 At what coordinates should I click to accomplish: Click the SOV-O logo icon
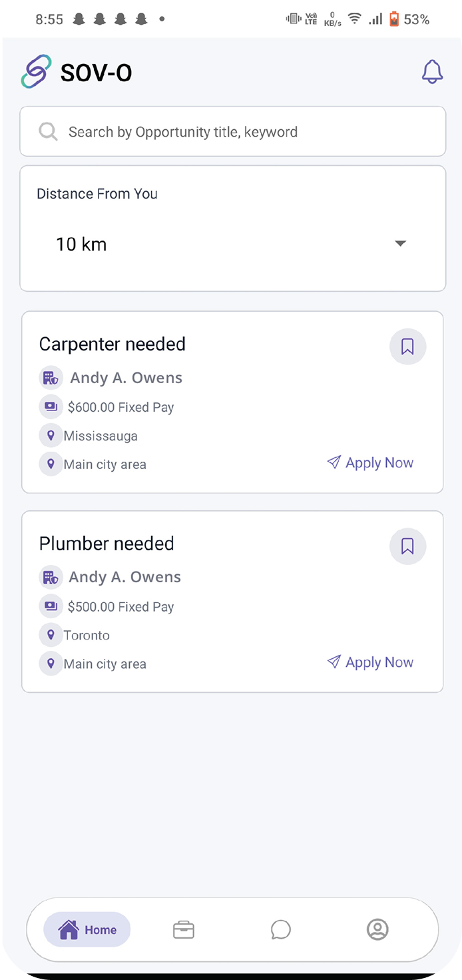tap(36, 72)
